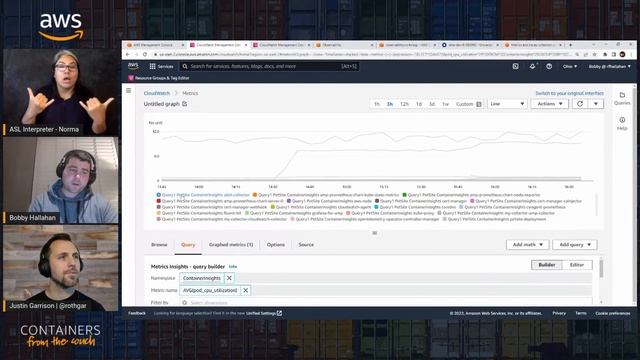Toggle the kube-state-metrics legend series

[x=326, y=195]
